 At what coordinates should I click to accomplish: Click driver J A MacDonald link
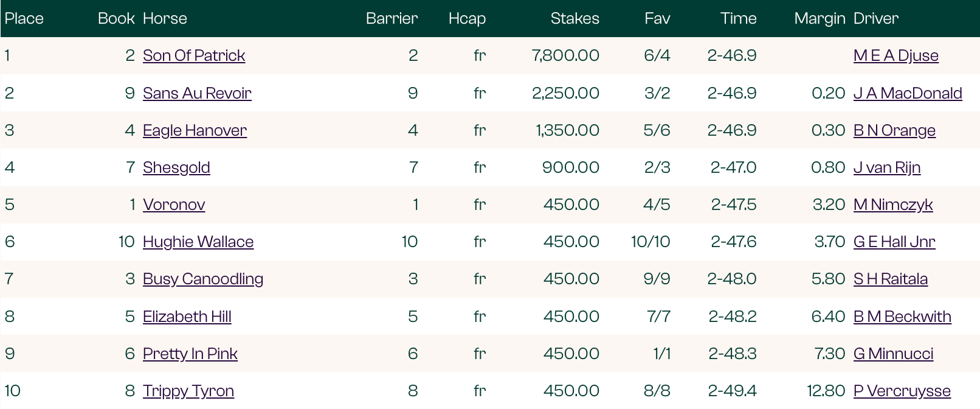coord(908,93)
